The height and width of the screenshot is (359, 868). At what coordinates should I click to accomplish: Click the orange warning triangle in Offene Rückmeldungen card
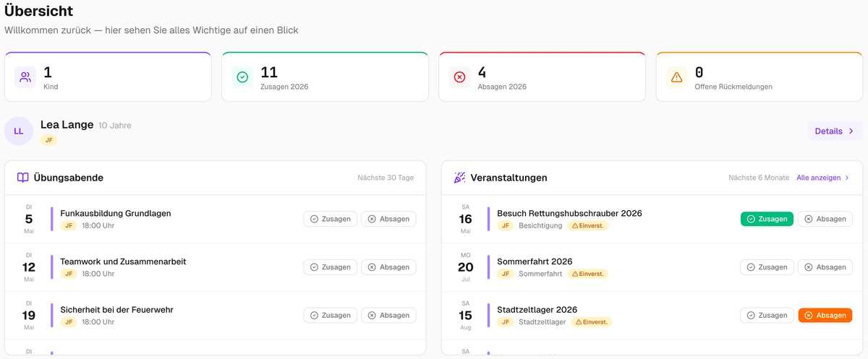[x=676, y=77]
